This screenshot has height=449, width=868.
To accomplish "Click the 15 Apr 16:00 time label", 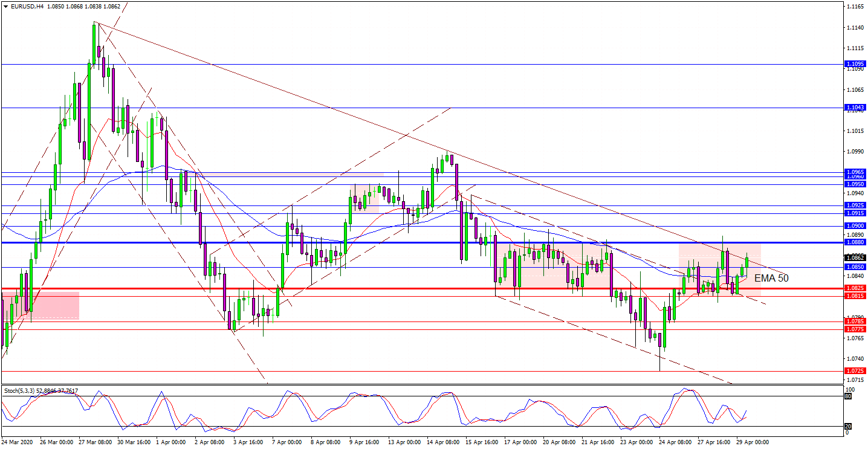I will (x=481, y=442).
